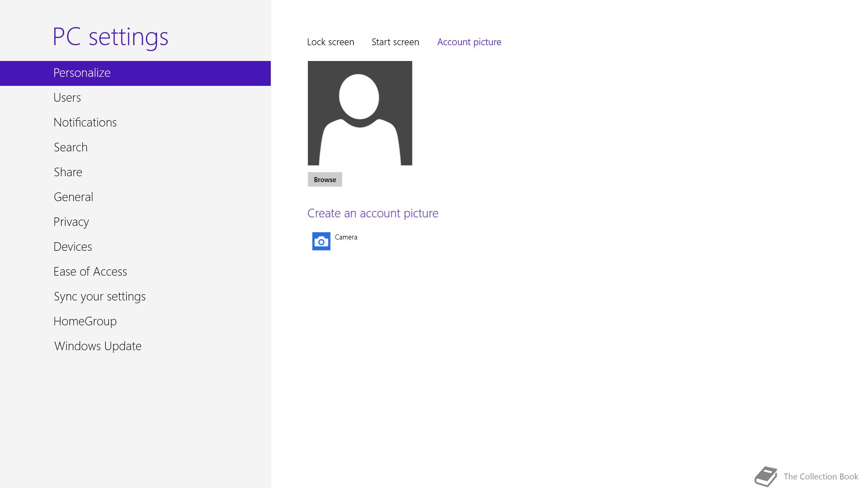Go to Ease of Access settings

[135, 272]
